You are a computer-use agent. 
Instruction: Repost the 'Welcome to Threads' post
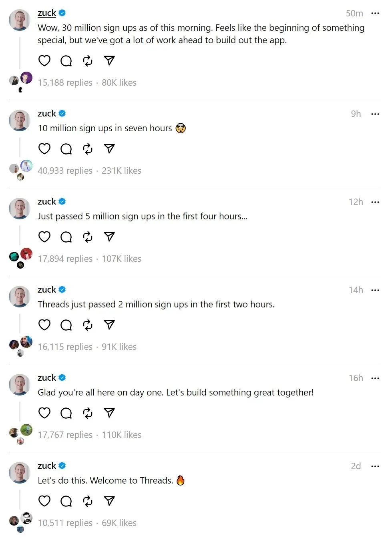pos(88,501)
